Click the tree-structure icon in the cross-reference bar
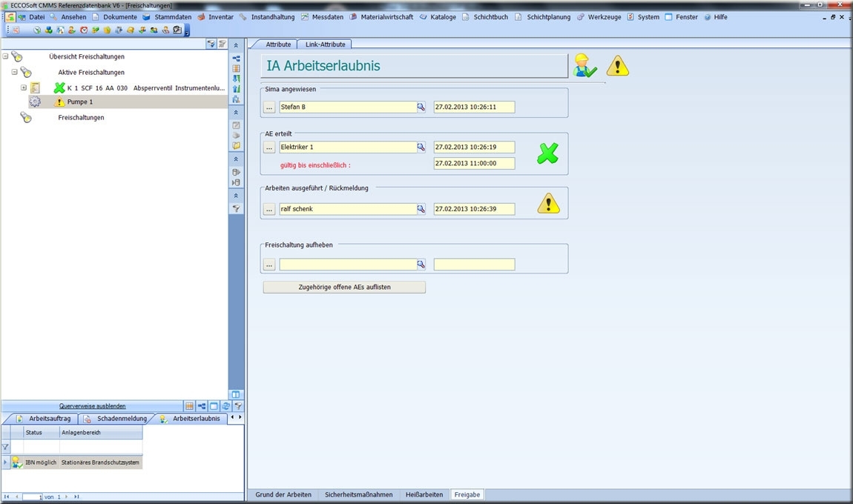Image resolution: width=853 pixels, height=504 pixels. pyautogui.click(x=202, y=406)
